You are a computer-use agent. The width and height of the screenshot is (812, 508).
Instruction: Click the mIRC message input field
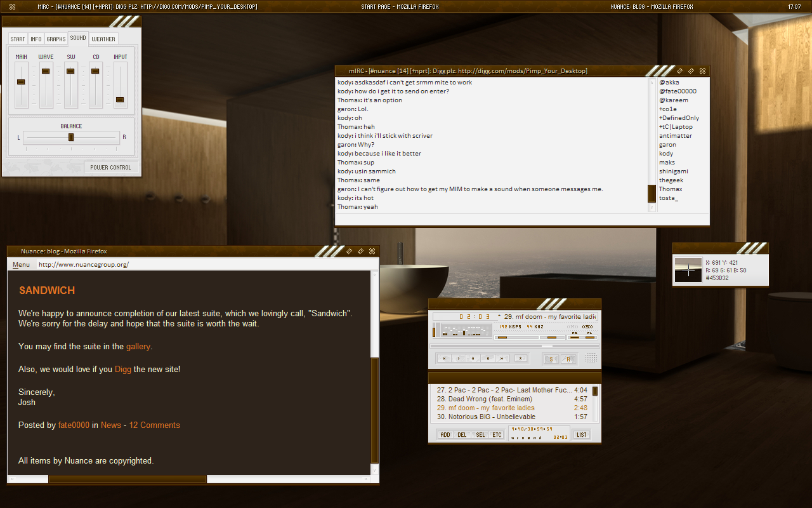[x=522, y=219]
